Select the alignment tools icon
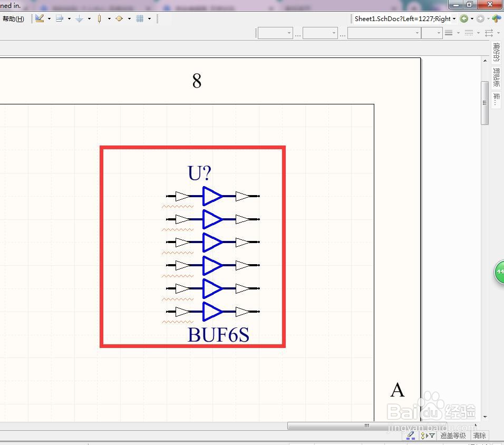504x445 pixels. (x=60, y=18)
